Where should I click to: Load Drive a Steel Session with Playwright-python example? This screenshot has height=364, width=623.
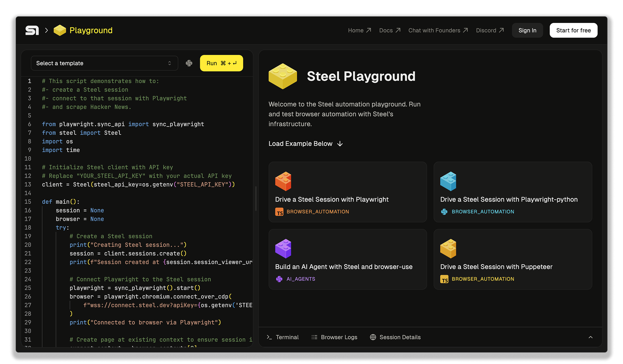tap(513, 192)
